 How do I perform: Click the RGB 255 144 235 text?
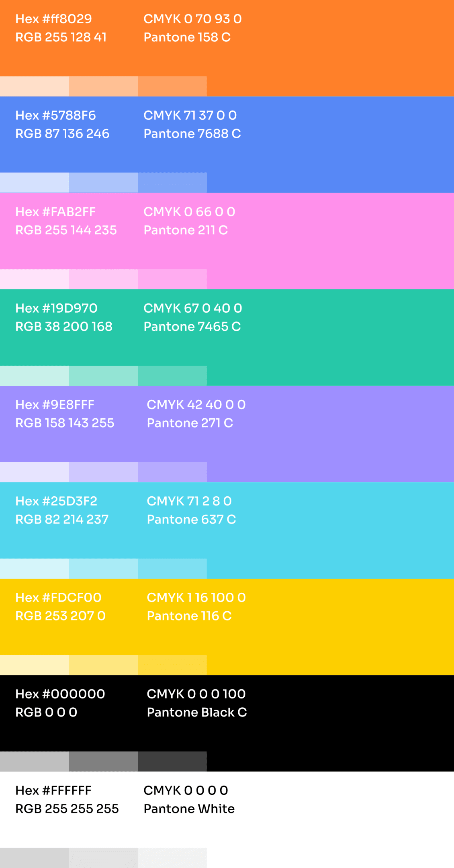pyautogui.click(x=66, y=230)
